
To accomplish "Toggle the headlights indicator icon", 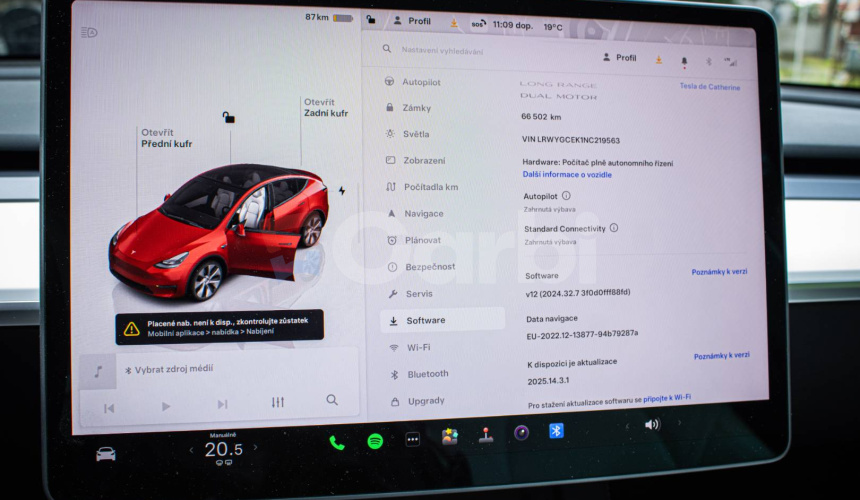I will [89, 32].
